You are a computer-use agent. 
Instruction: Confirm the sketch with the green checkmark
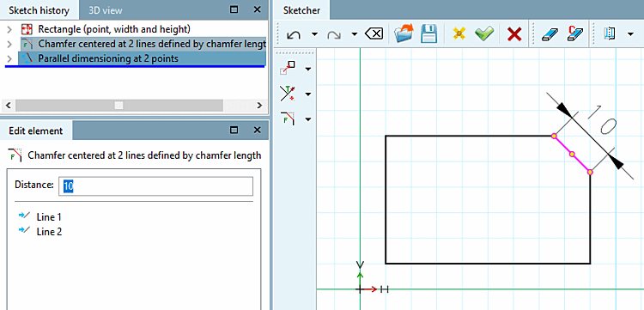click(x=483, y=33)
